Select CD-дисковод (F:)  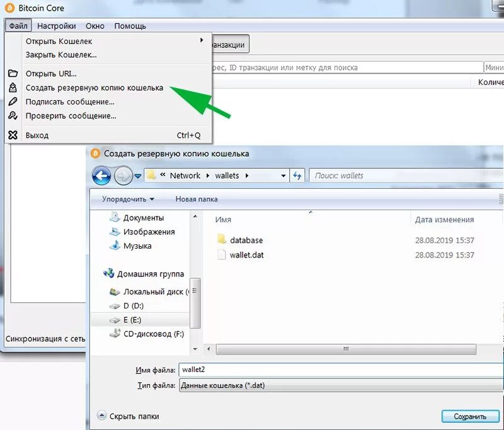tap(153, 334)
